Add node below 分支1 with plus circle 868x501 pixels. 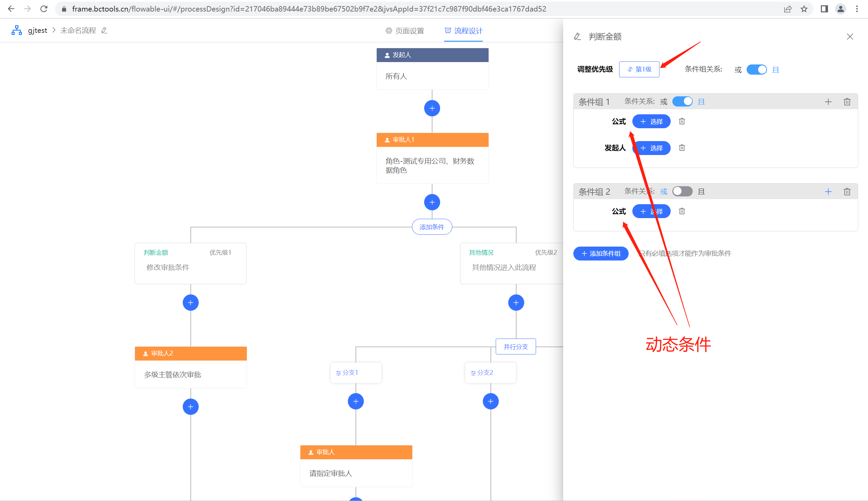(356, 402)
